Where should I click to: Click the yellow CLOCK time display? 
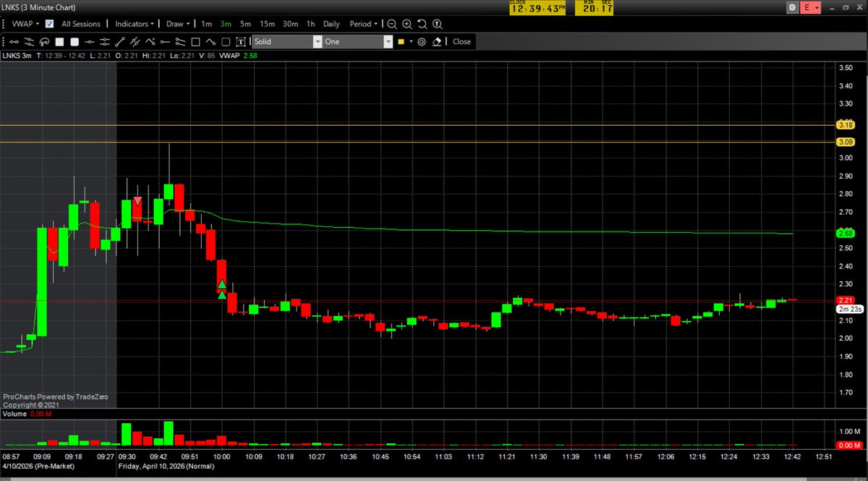537,7
